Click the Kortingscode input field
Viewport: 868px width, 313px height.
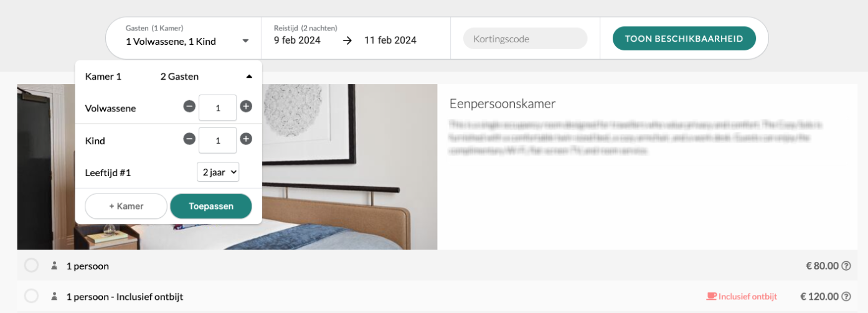coord(525,39)
